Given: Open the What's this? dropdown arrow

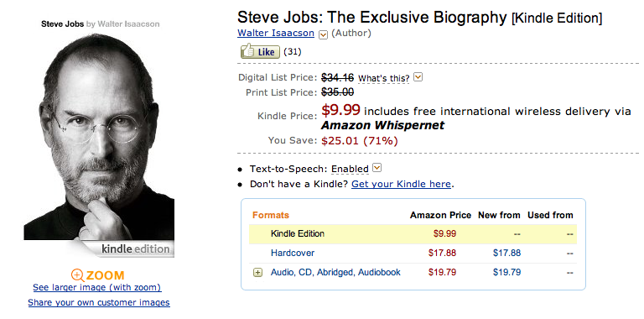Looking at the screenshot, I should click(x=418, y=77).
